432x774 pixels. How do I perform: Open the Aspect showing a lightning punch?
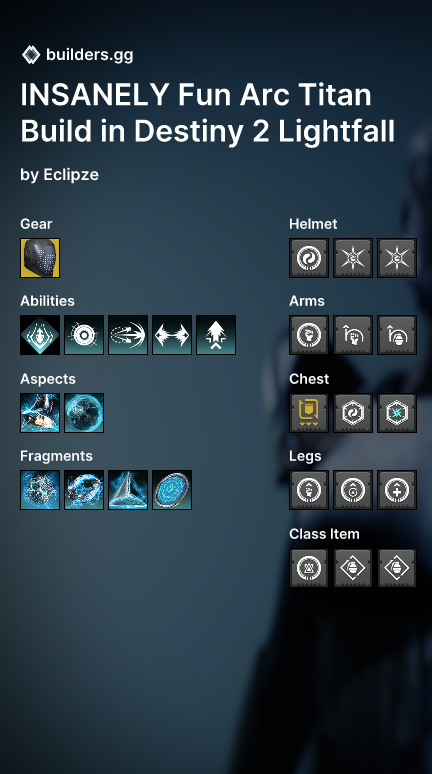pos(40,413)
